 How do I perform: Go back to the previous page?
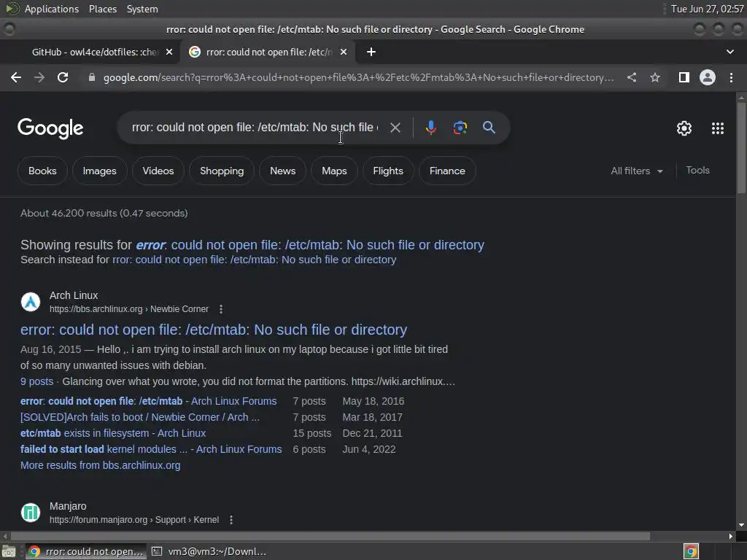16,77
